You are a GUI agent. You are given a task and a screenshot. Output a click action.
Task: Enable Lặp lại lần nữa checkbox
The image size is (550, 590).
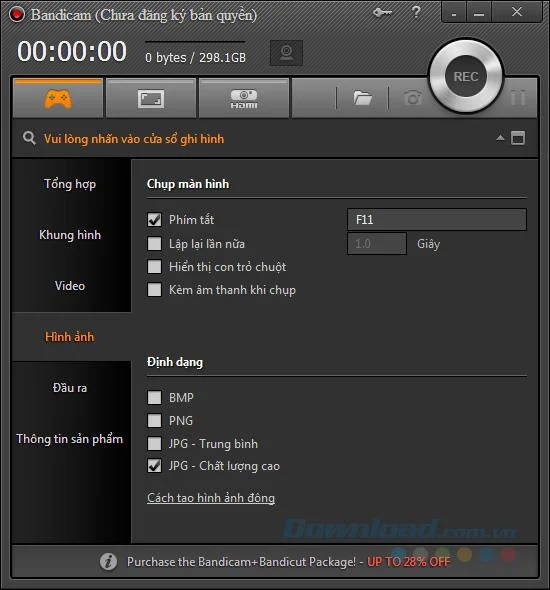[154, 243]
